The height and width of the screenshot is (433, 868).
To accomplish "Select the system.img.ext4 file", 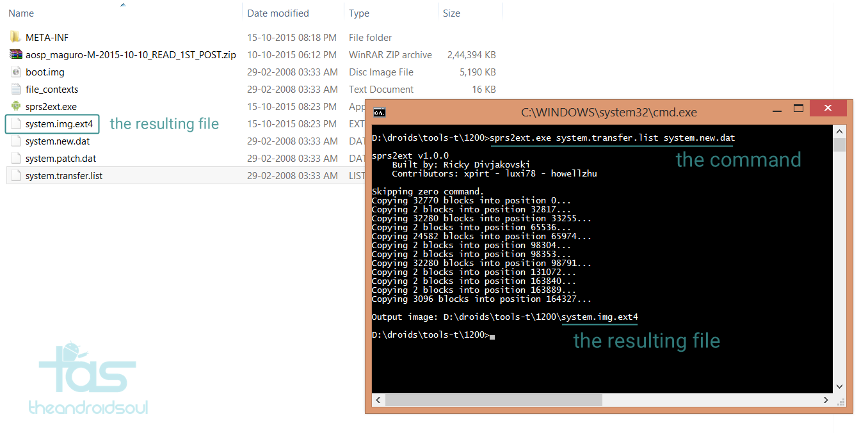I will click(59, 124).
